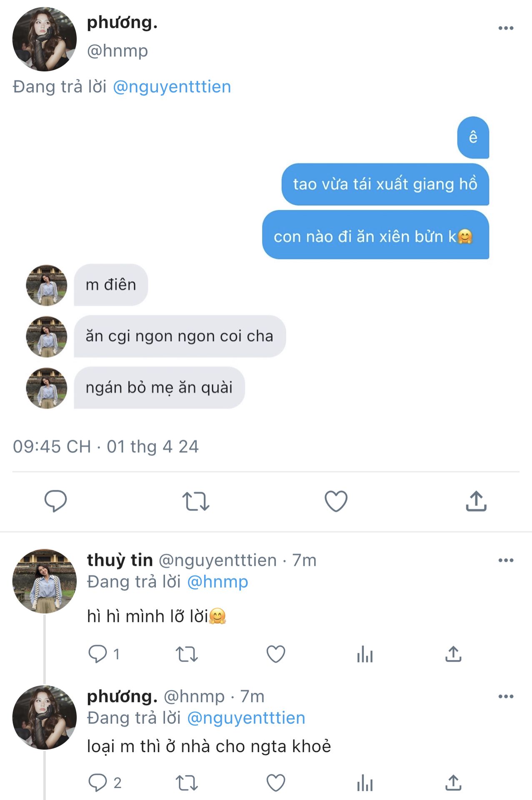Screen dimensions: 532x800
Task: Open more options for main tweet
Action: pos(506,28)
